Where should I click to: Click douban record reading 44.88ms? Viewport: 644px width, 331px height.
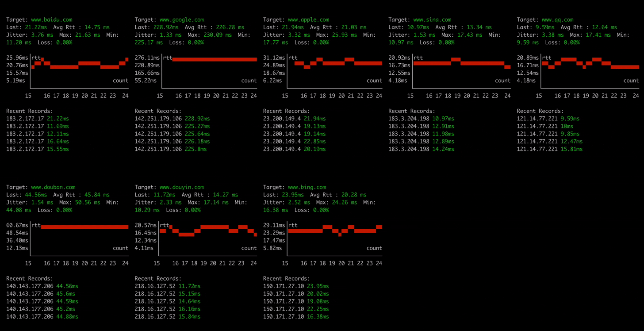click(x=67, y=317)
